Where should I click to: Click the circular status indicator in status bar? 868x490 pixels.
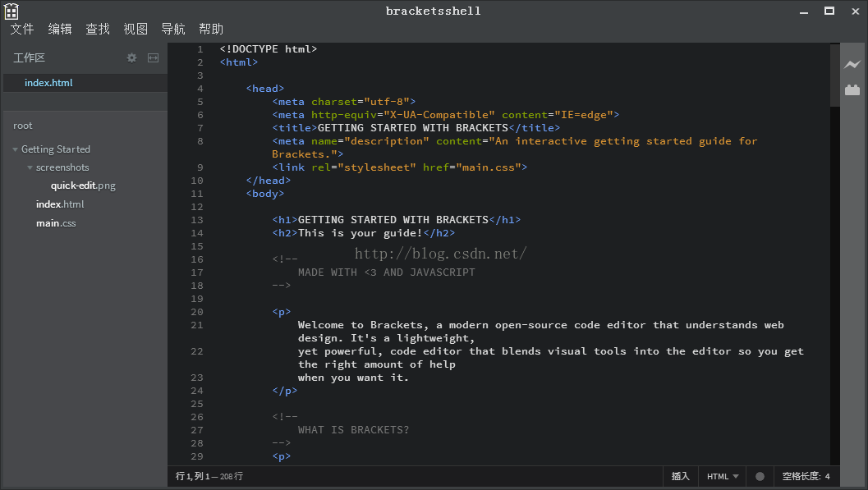click(x=760, y=476)
